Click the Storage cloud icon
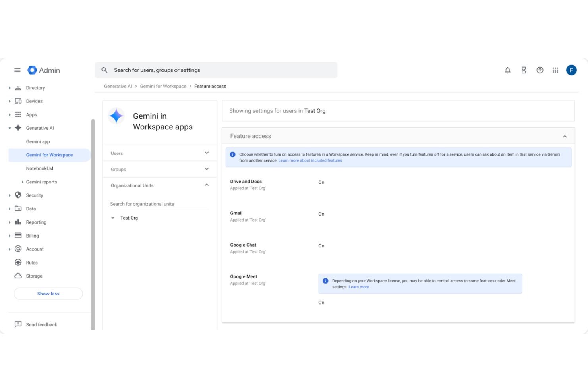Image resolution: width=588 pixels, height=392 pixels. coord(18,276)
